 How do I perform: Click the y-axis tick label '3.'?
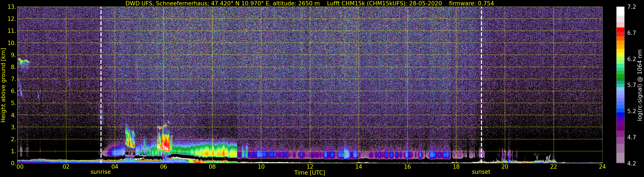13,127
